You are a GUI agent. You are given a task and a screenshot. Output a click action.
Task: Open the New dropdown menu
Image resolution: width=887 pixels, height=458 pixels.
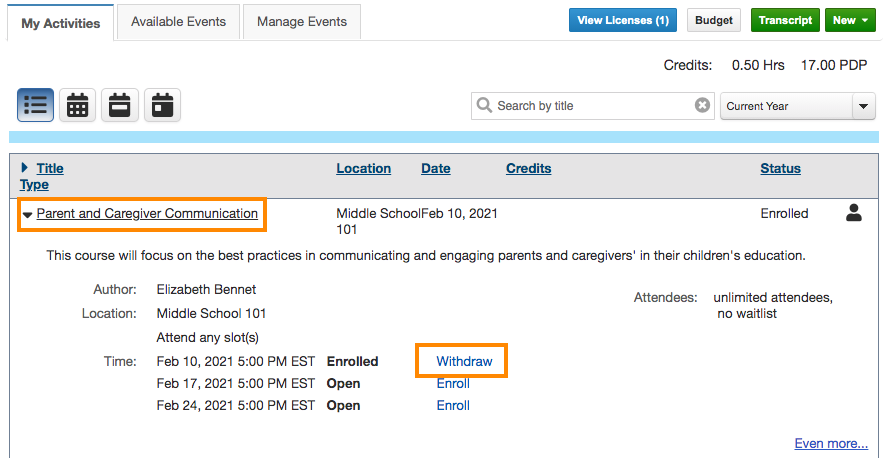[850, 20]
